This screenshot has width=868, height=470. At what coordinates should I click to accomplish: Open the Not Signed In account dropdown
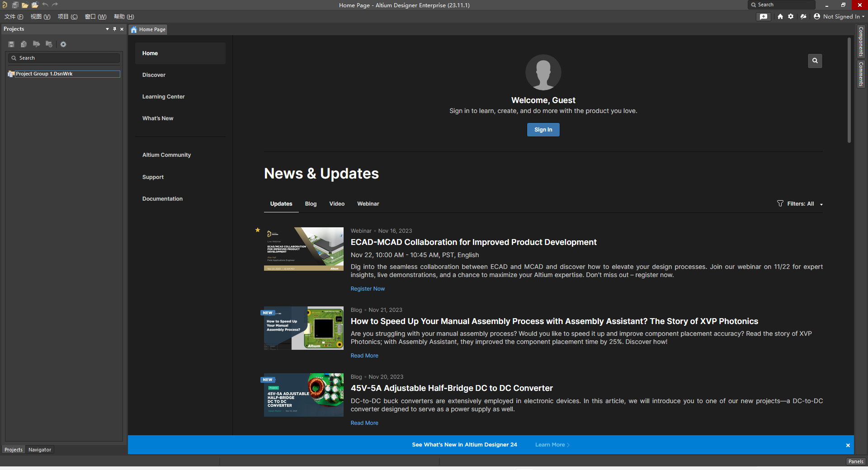(839, 17)
